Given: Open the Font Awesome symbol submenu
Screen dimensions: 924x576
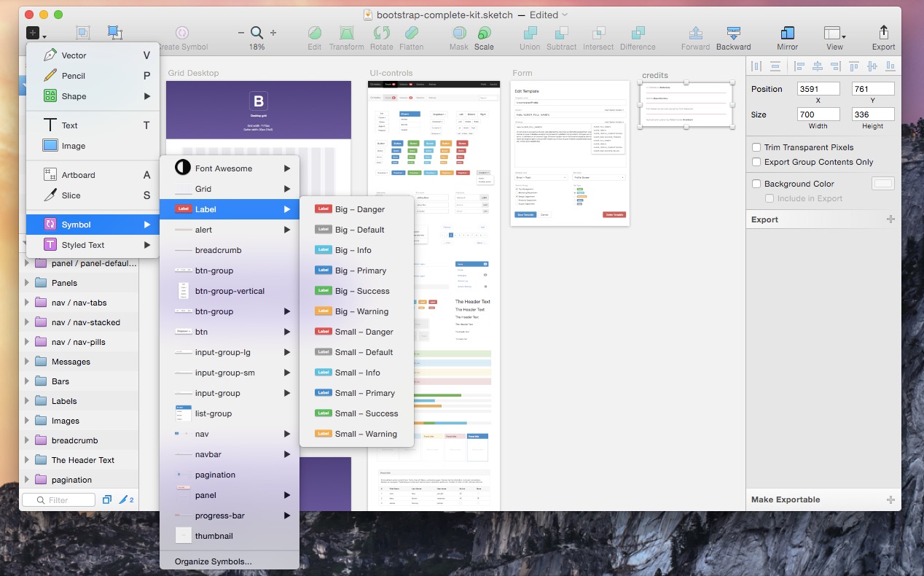Looking at the screenshot, I should tap(230, 168).
